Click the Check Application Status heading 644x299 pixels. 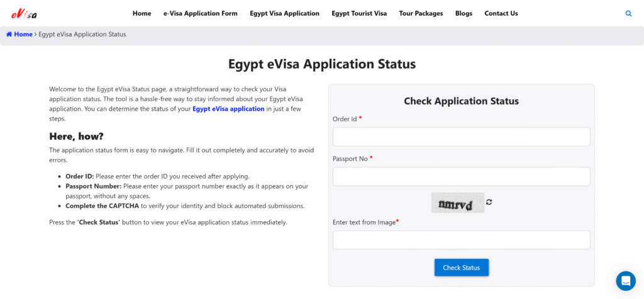pos(461,101)
